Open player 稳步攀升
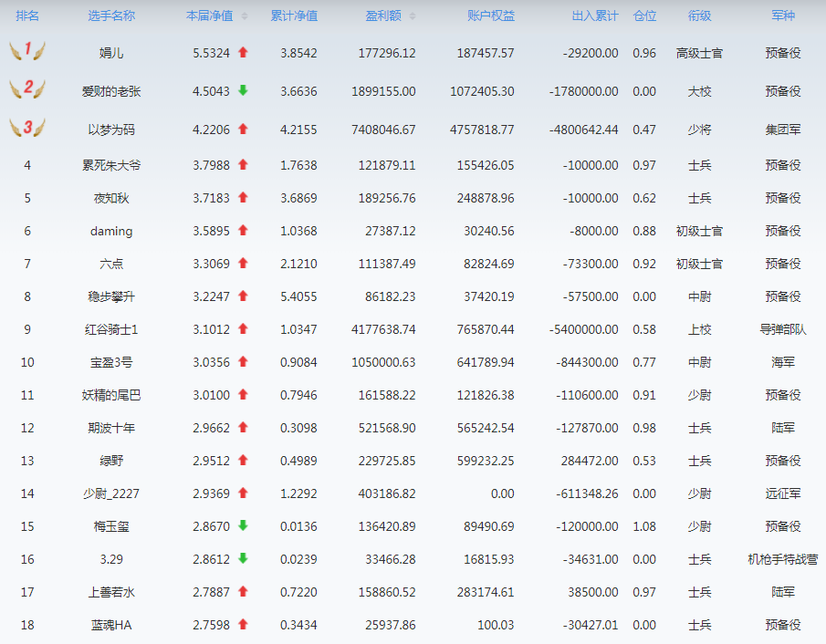826x644 pixels. [111, 296]
